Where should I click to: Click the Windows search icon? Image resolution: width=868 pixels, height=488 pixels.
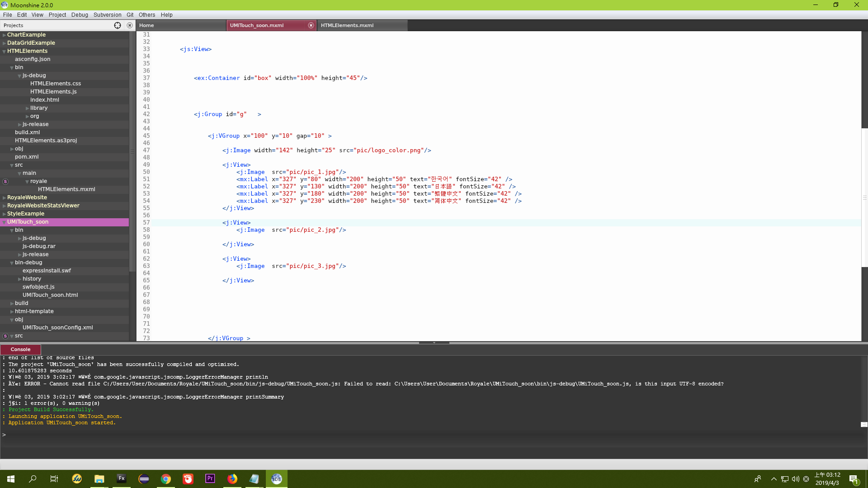tap(32, 479)
